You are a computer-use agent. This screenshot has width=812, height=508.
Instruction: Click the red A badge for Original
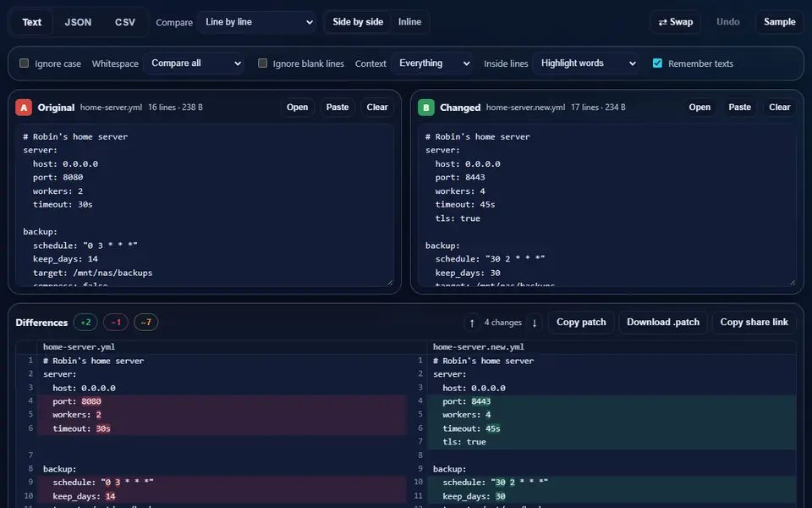click(x=24, y=108)
